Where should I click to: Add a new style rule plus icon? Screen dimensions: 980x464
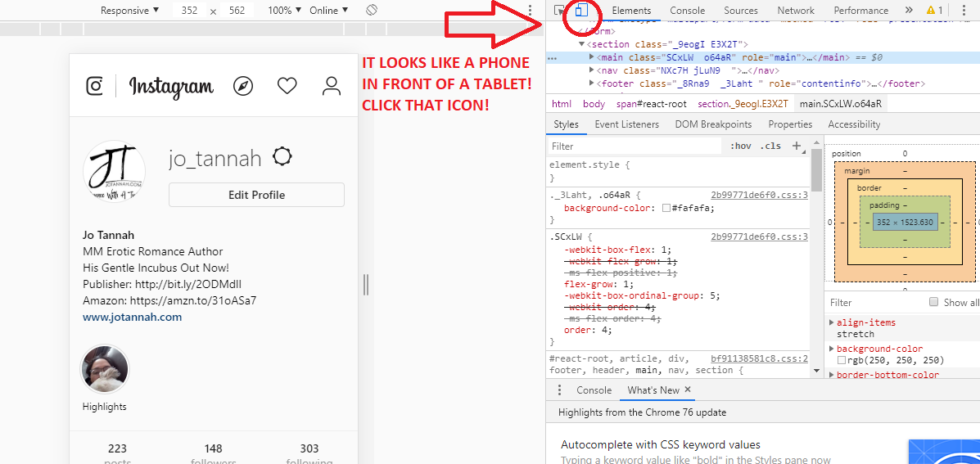(797, 146)
